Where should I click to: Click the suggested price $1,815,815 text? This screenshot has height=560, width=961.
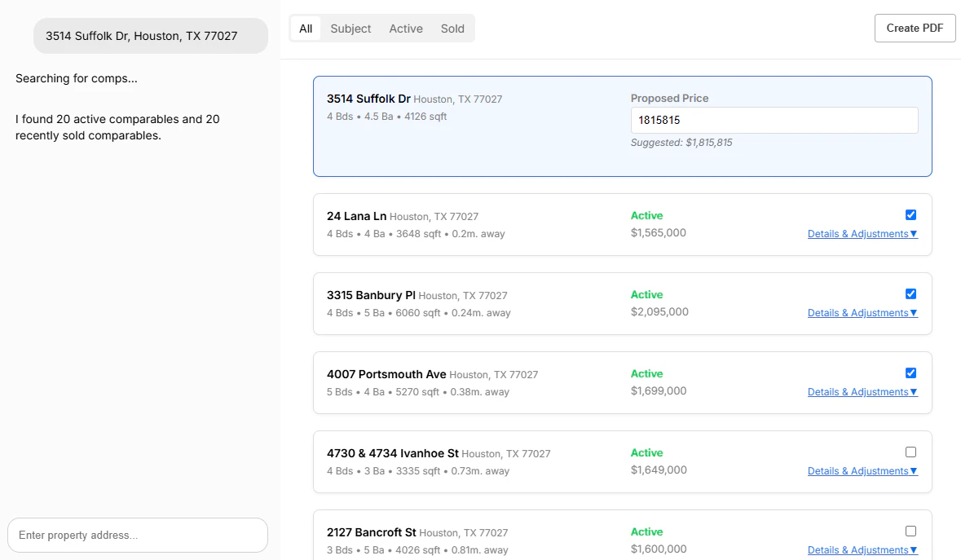click(x=682, y=142)
